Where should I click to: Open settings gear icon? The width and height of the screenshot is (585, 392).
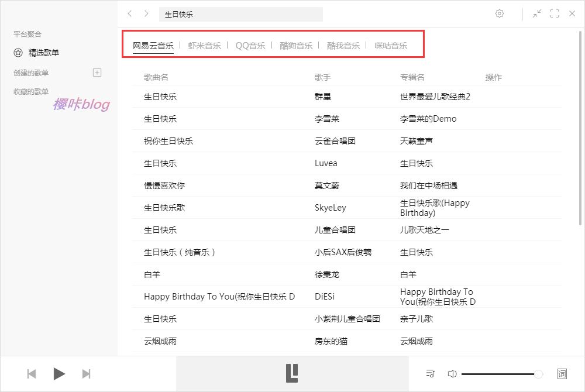pyautogui.click(x=499, y=14)
